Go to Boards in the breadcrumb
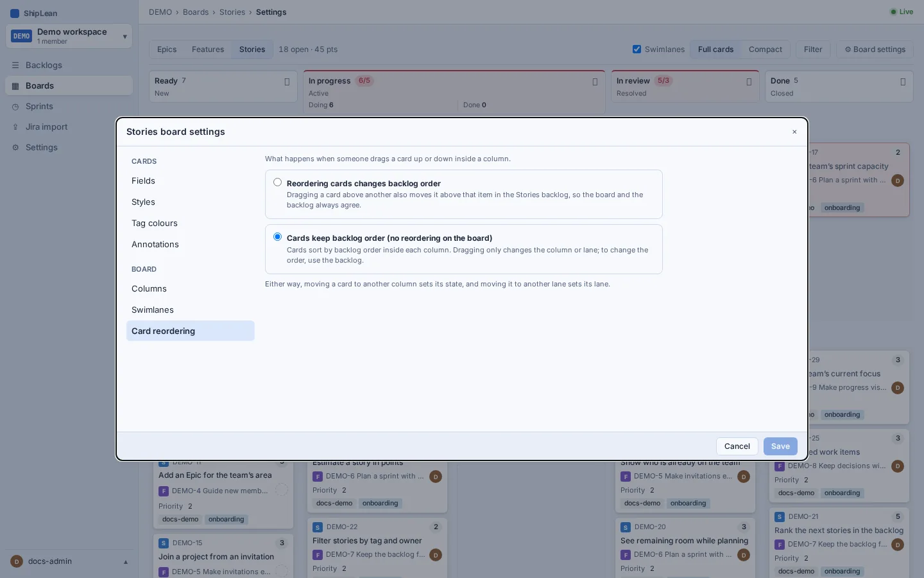The height and width of the screenshot is (578, 924). [196, 12]
